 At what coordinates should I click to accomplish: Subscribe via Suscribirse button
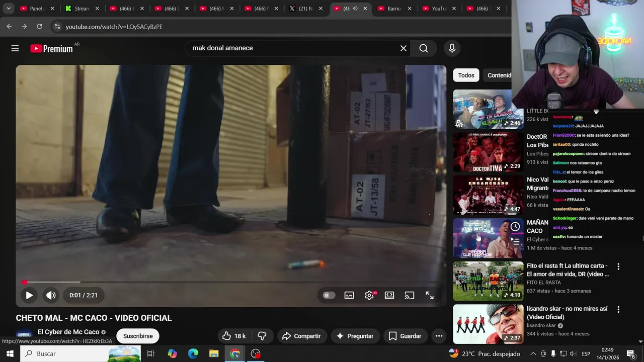coord(138,336)
